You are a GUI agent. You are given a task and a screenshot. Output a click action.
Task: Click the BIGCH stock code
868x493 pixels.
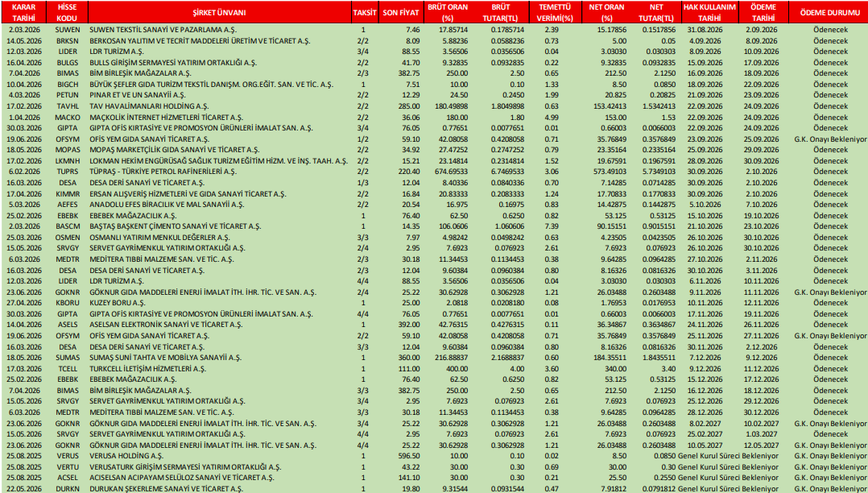point(68,85)
